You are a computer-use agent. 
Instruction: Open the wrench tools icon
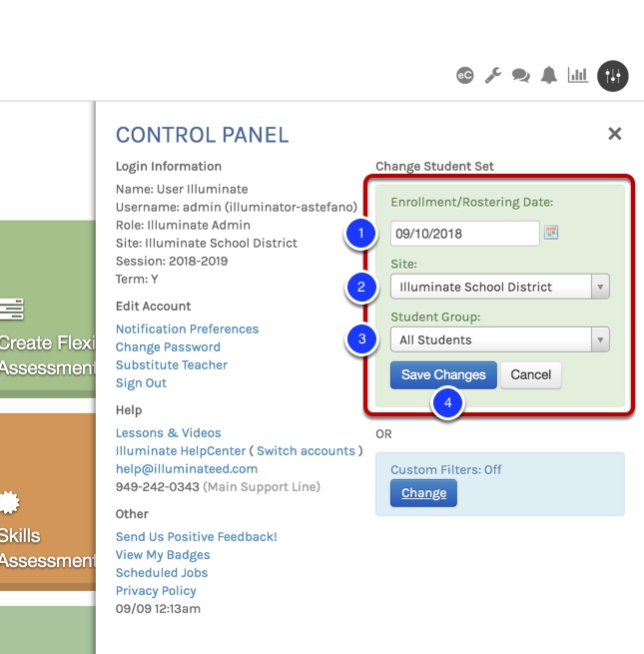[x=492, y=76]
